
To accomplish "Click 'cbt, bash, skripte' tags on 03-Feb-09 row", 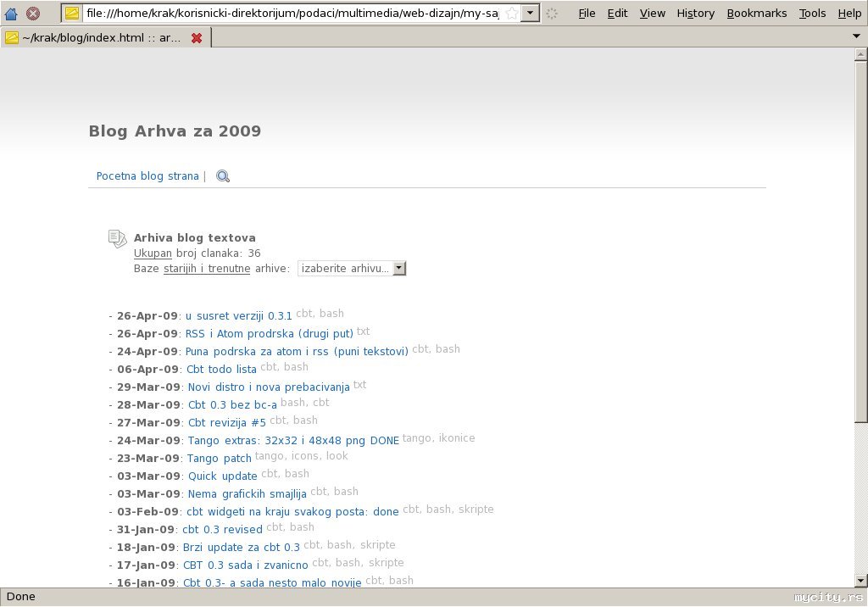I will pyautogui.click(x=448, y=509).
